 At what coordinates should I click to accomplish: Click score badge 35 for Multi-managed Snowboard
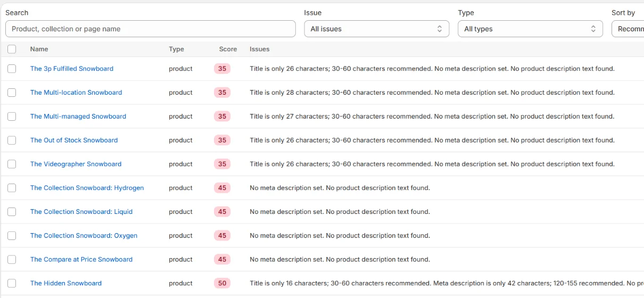pyautogui.click(x=222, y=117)
